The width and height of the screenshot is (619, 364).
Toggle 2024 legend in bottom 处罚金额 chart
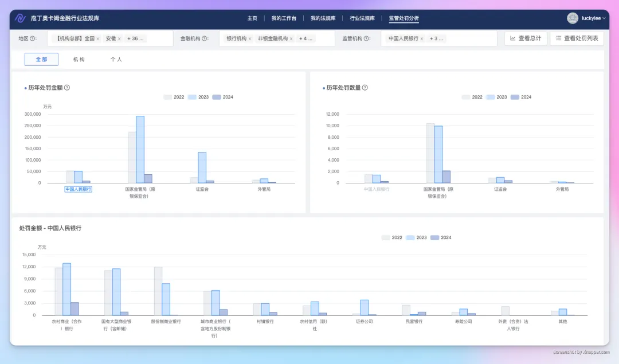(441, 238)
